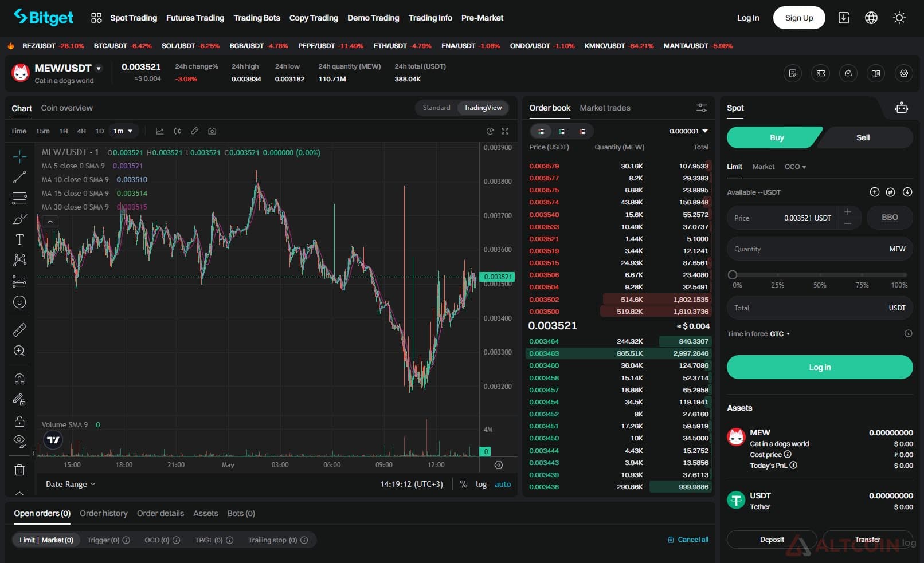
Task: Select the ruler measure tool
Action: coord(19,330)
